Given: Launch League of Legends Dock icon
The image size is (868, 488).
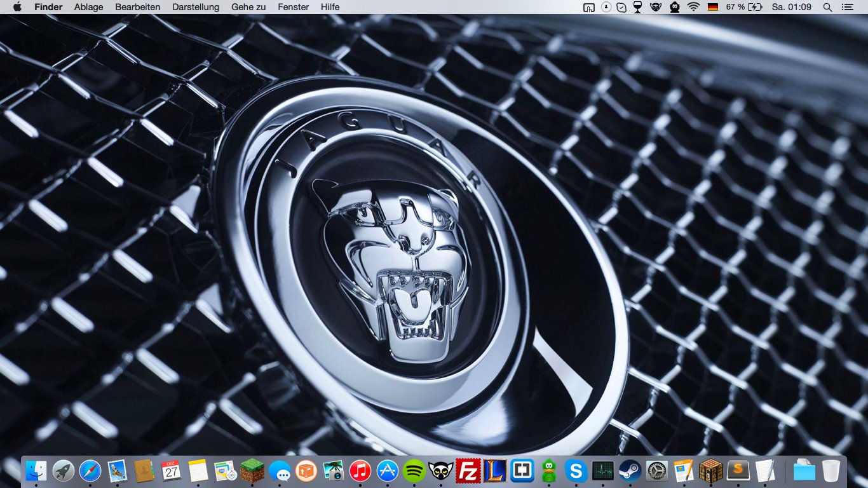Looking at the screenshot, I should tap(495, 471).
